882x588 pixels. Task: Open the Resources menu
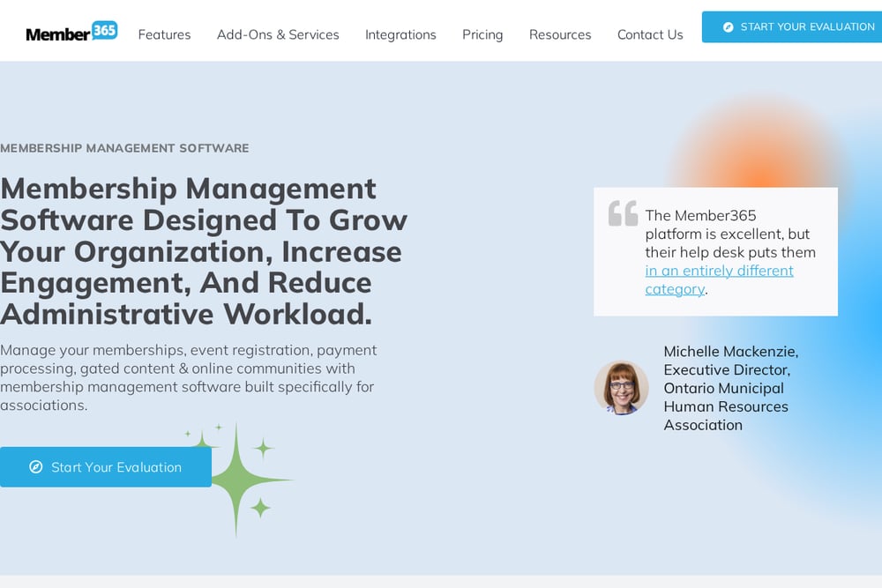coord(560,35)
